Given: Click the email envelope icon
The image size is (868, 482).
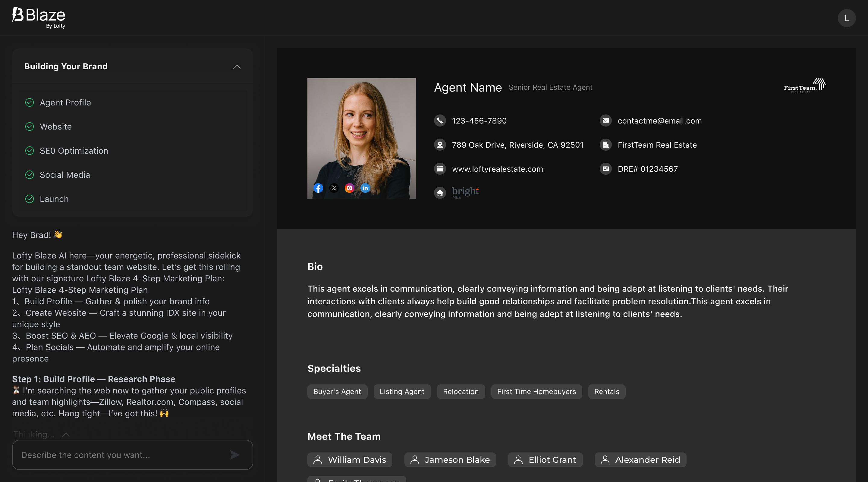Looking at the screenshot, I should pyautogui.click(x=605, y=120).
